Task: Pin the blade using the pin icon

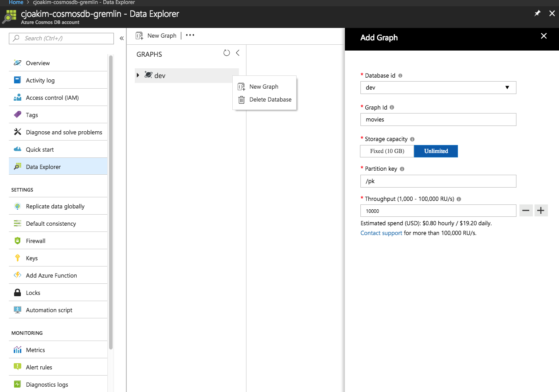Action: 537,14
